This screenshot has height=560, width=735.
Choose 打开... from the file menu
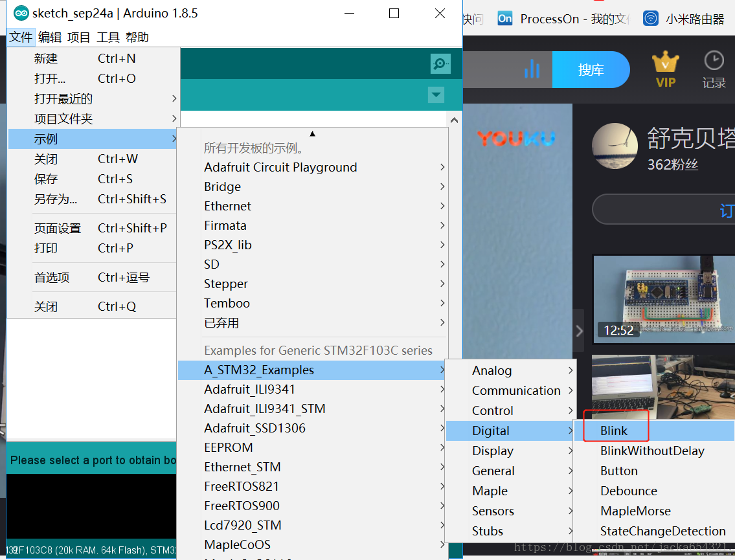93,78
